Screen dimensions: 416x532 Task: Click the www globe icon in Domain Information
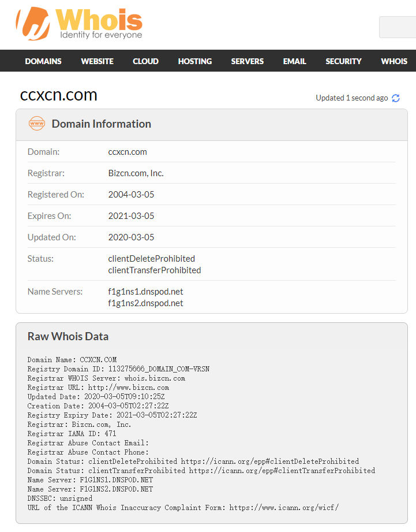(x=36, y=124)
